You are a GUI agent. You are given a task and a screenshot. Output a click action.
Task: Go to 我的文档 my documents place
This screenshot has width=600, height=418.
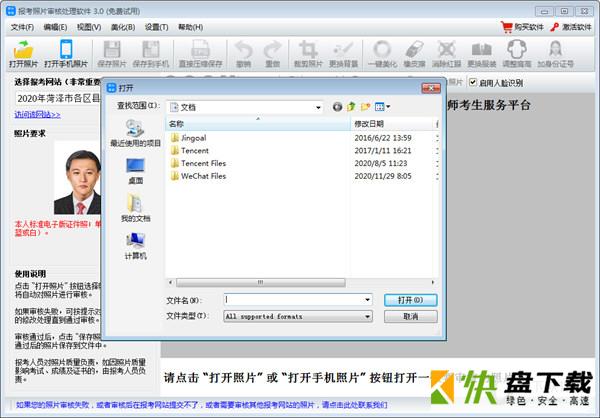pos(135,208)
